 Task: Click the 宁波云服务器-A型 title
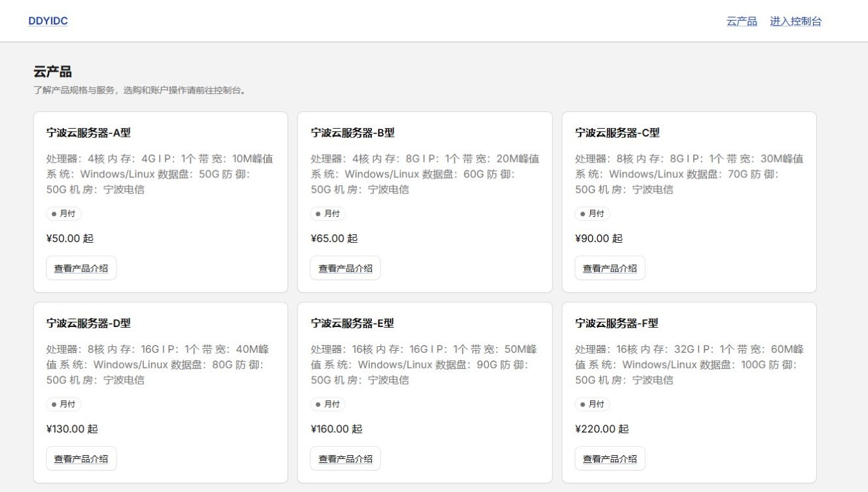(88, 133)
